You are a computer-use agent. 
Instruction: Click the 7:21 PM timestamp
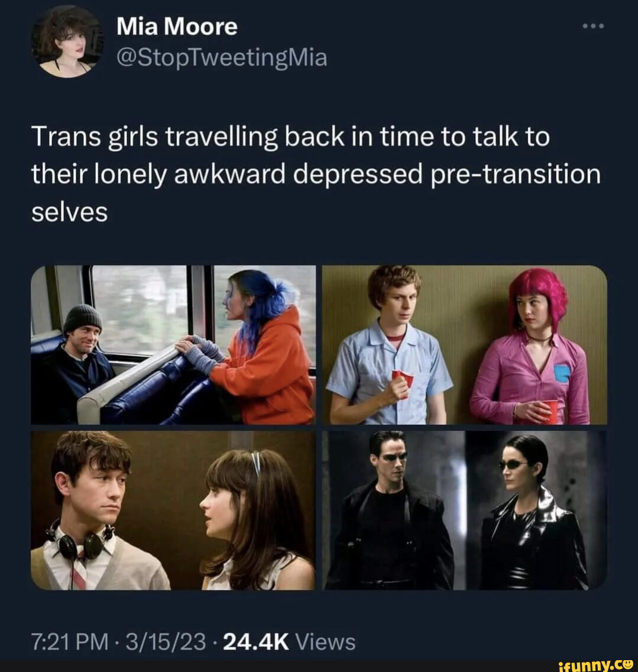(x=69, y=642)
